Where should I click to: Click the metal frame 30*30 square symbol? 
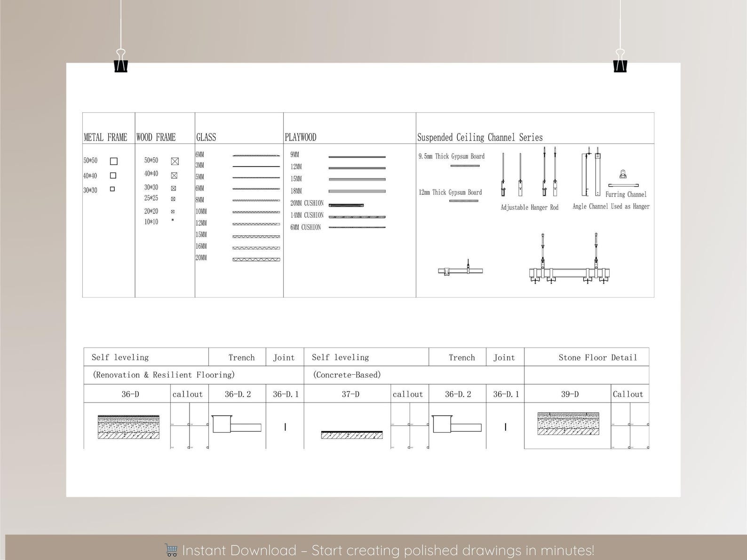click(x=112, y=189)
